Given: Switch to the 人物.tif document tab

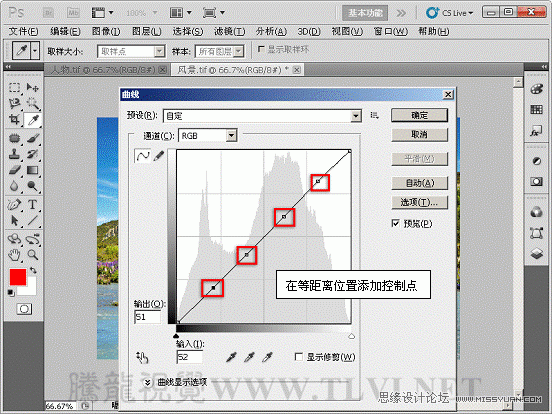Looking at the screenshot, I should pyautogui.click(x=106, y=70).
